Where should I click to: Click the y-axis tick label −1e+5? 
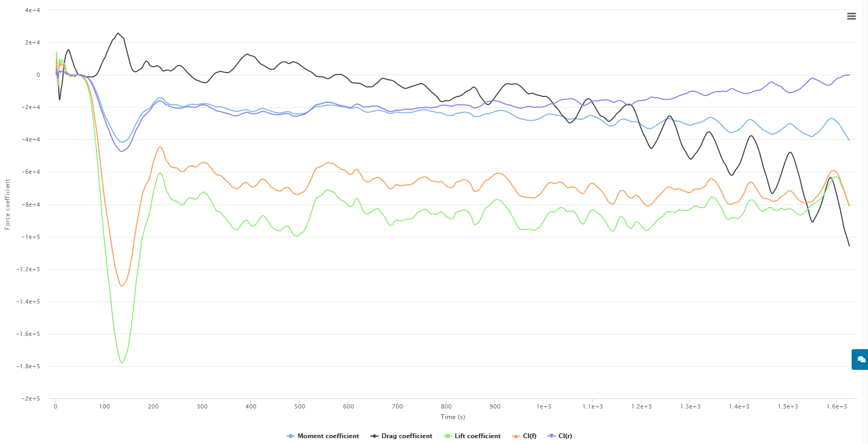pyautogui.click(x=30, y=237)
